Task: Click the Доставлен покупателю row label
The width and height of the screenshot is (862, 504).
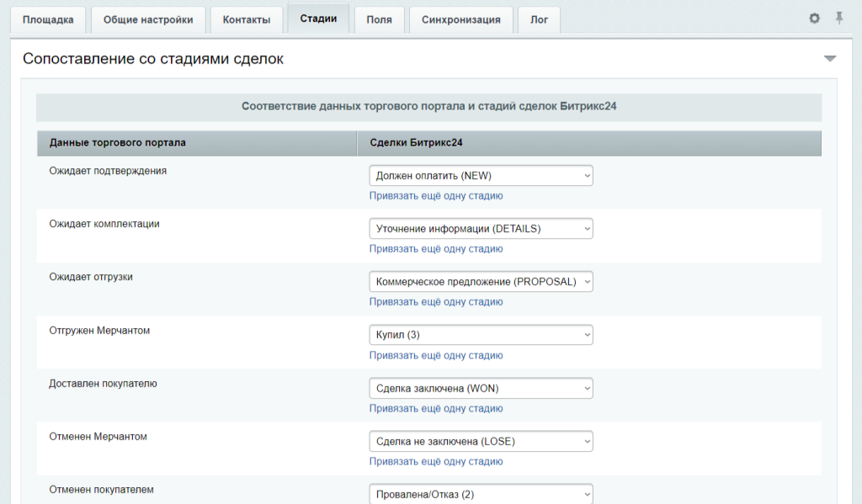Action: pyautogui.click(x=103, y=384)
